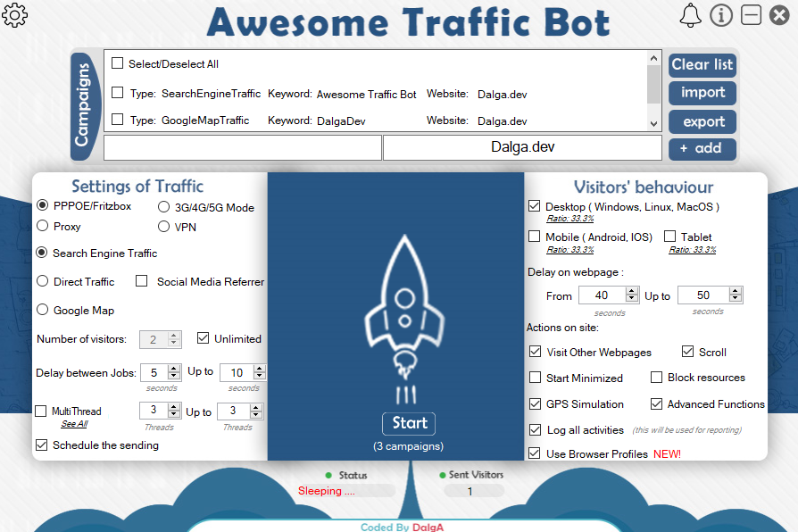The image size is (798, 532).
Task: Increase maximum Threads spinner value
Action: [256, 407]
